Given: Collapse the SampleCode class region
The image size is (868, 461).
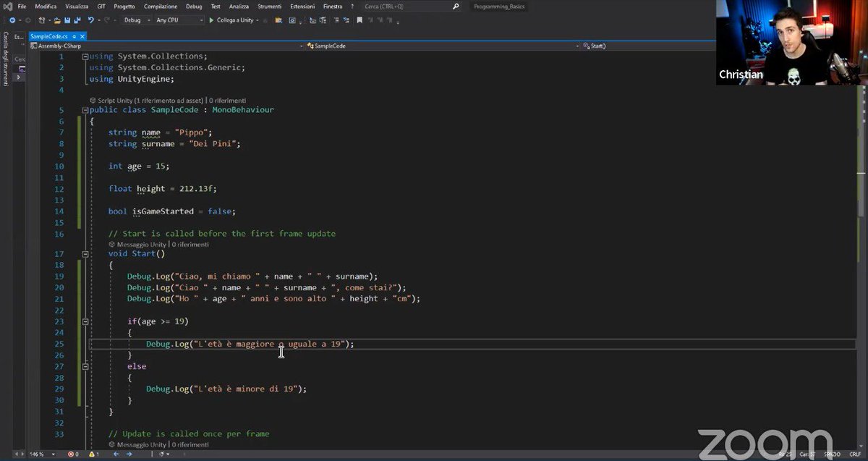Looking at the screenshot, I should click(x=85, y=110).
